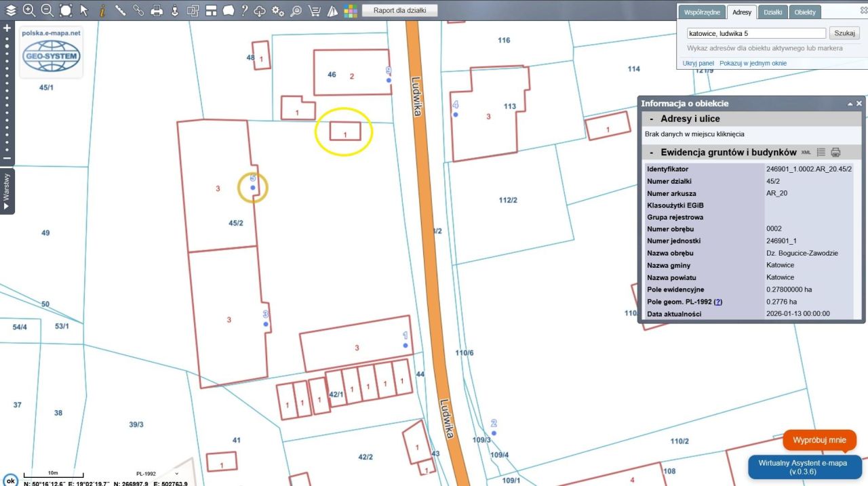Switch to Działki tab
The width and height of the screenshot is (868, 486).
pyautogui.click(x=773, y=12)
